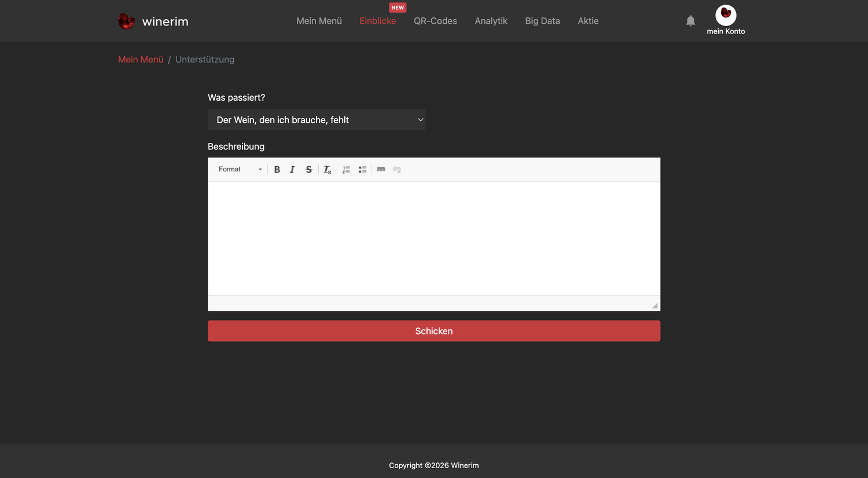Insert a bulleted list
The width and height of the screenshot is (868, 478).
tap(362, 170)
